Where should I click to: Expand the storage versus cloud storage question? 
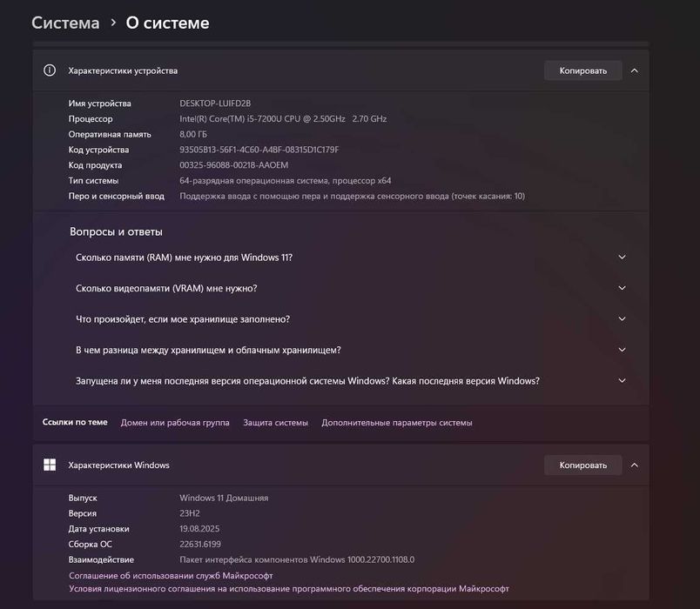pyautogui.click(x=622, y=350)
